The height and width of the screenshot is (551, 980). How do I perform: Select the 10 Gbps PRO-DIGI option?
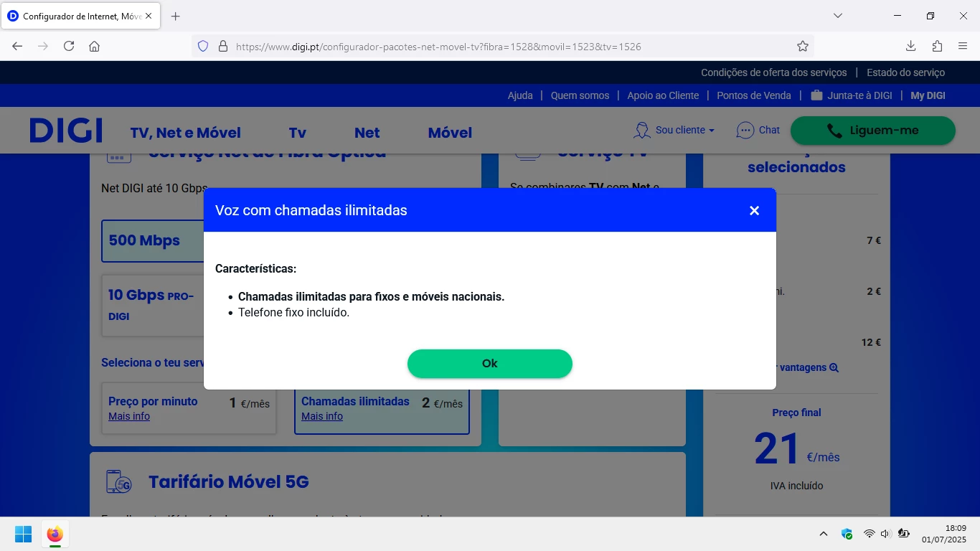tap(153, 305)
